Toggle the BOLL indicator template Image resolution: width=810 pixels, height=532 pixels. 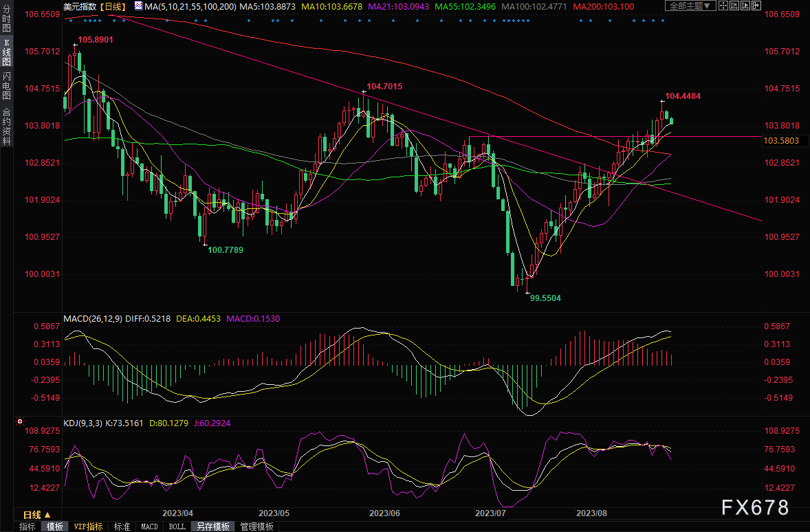pos(177,527)
